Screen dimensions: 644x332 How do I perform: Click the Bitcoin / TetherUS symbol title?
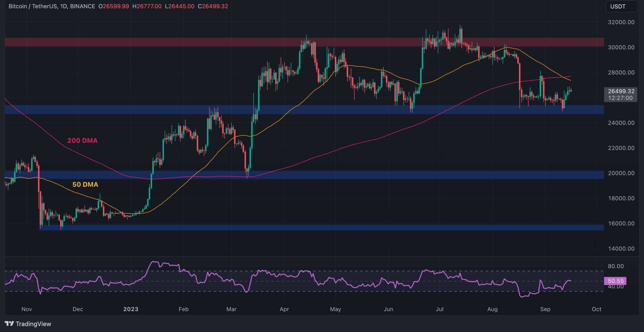52,6
